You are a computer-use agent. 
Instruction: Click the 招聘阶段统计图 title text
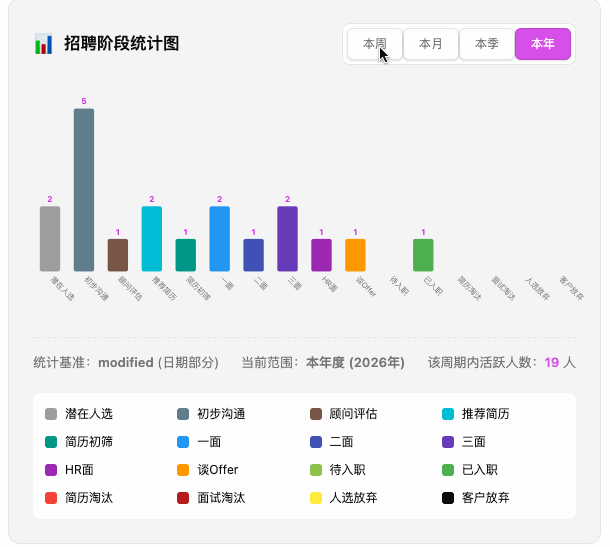point(122,44)
